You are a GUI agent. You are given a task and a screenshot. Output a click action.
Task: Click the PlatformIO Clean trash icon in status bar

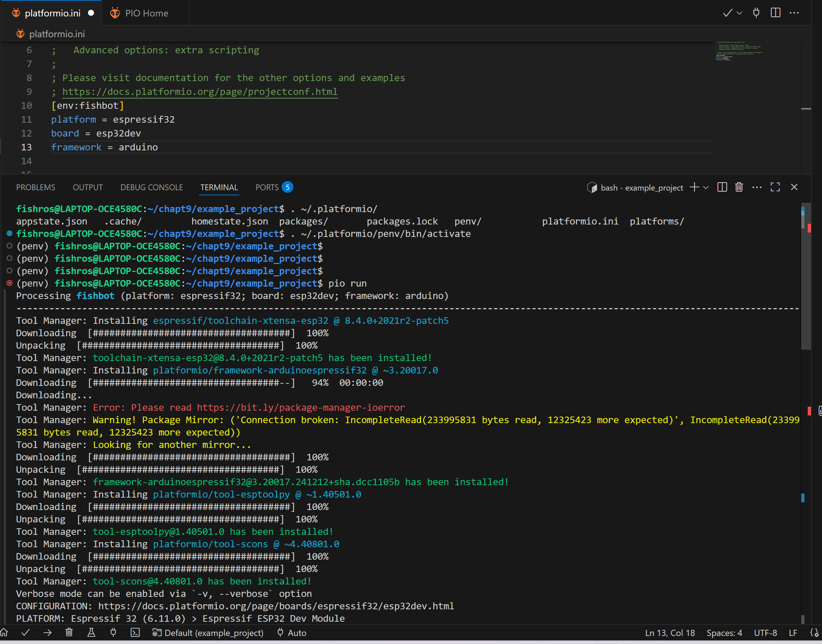(69, 632)
